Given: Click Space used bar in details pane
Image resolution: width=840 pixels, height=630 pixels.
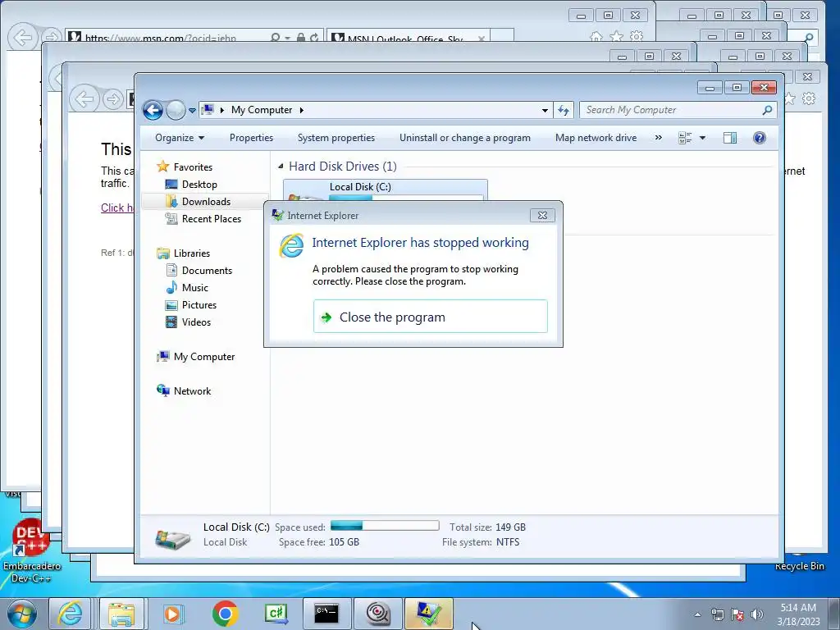Looking at the screenshot, I should [385, 526].
